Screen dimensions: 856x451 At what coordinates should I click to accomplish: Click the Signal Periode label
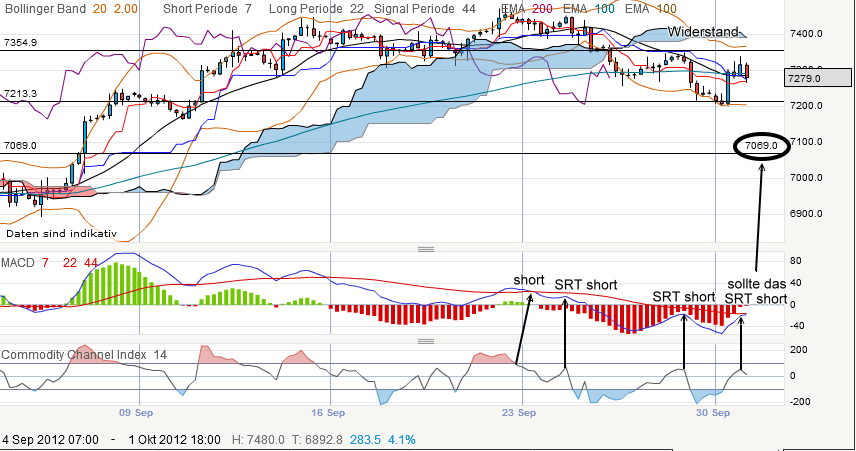[414, 9]
